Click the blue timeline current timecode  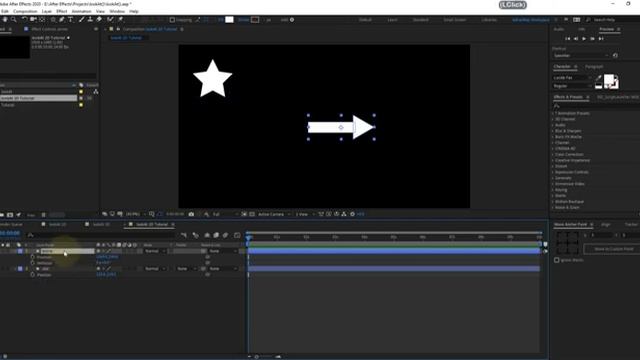10,233
